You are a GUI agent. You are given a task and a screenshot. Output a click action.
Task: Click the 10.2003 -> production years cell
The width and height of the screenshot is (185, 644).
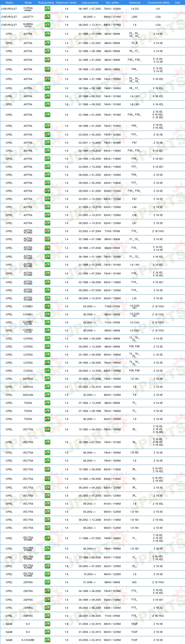click(x=89, y=574)
